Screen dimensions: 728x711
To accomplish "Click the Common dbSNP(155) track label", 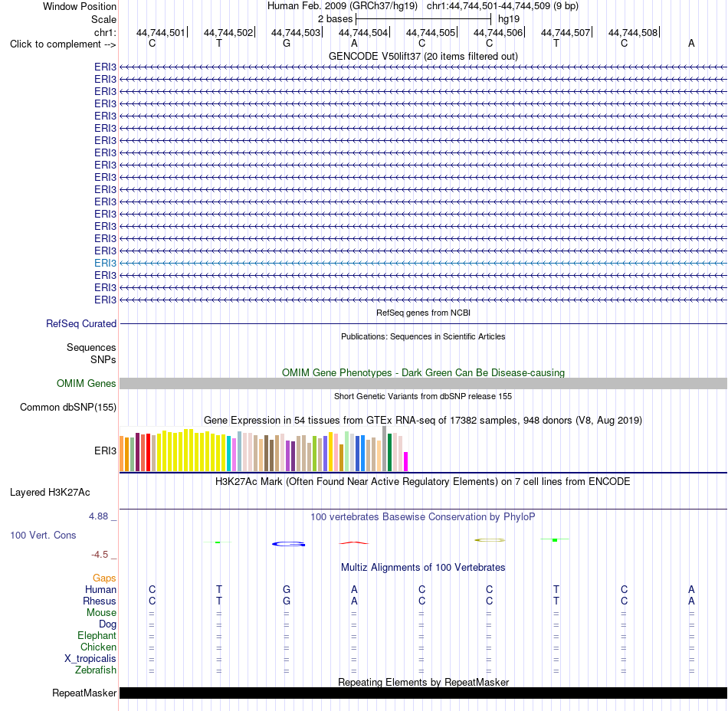I will 67,407.
